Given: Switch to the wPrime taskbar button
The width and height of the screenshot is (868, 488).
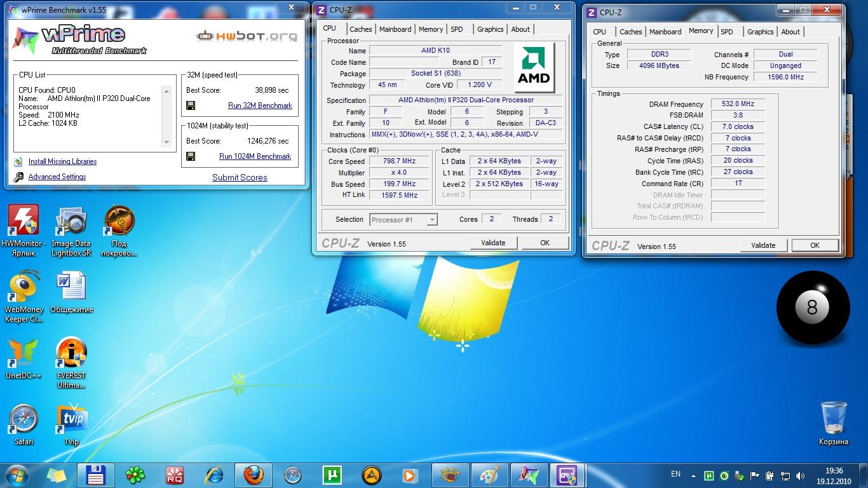Looking at the screenshot, I should click(527, 475).
